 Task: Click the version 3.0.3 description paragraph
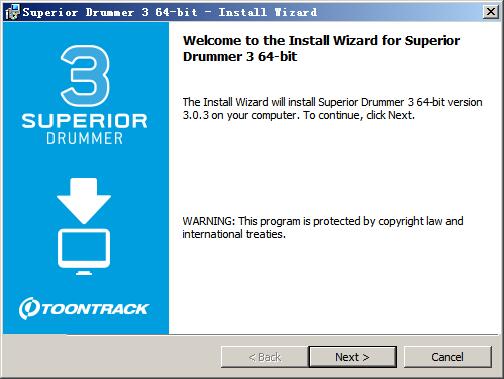(332, 109)
